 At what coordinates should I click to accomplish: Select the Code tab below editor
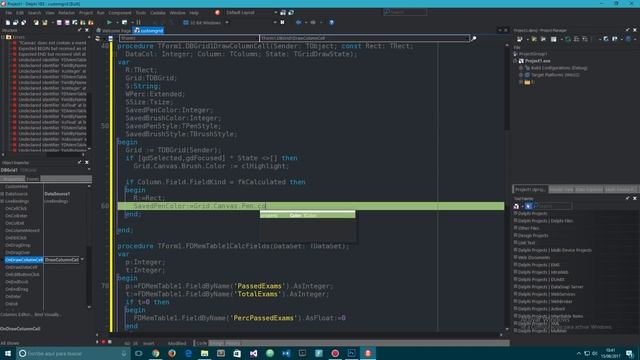tap(202, 343)
